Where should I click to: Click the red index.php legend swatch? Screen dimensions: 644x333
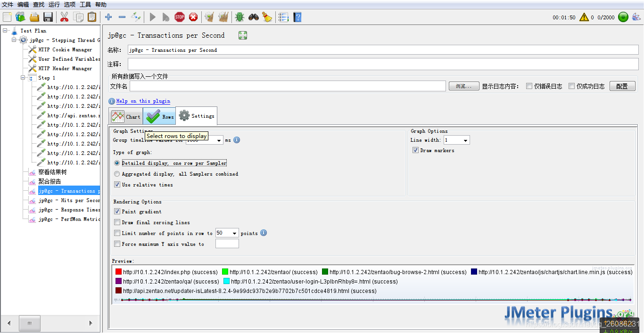tap(118, 272)
